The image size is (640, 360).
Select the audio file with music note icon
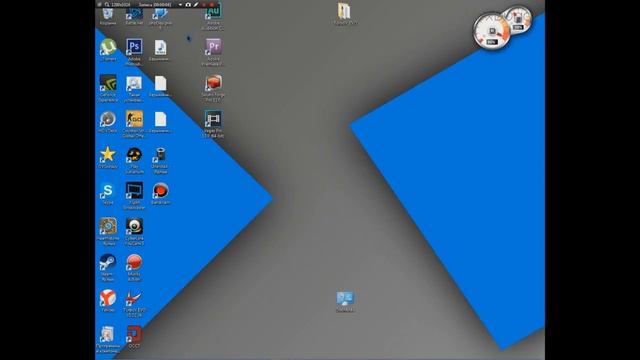[160, 47]
